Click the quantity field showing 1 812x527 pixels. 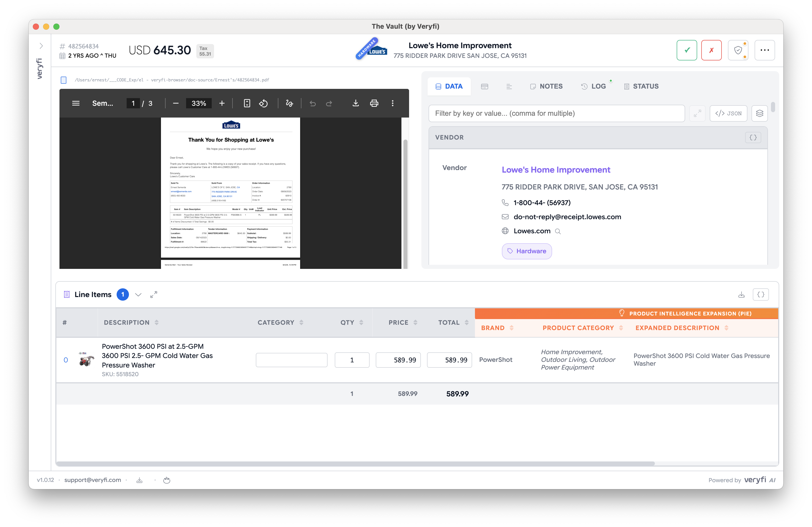point(352,360)
